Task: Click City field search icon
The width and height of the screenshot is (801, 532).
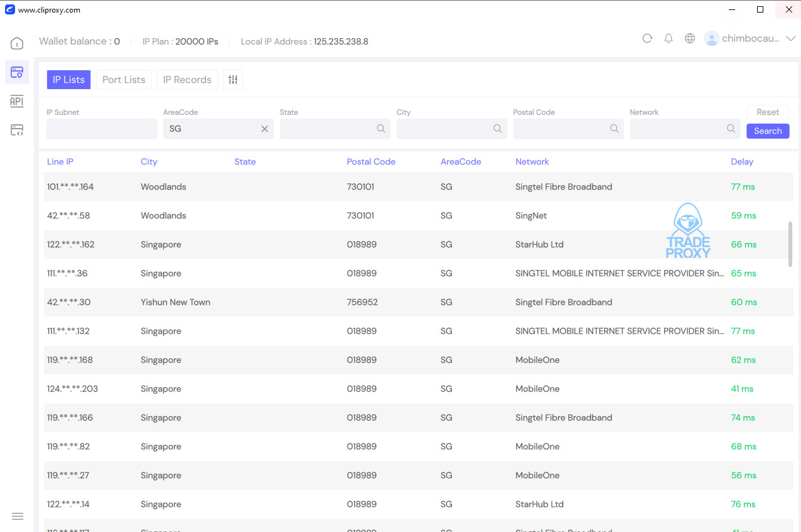Action: [x=498, y=129]
